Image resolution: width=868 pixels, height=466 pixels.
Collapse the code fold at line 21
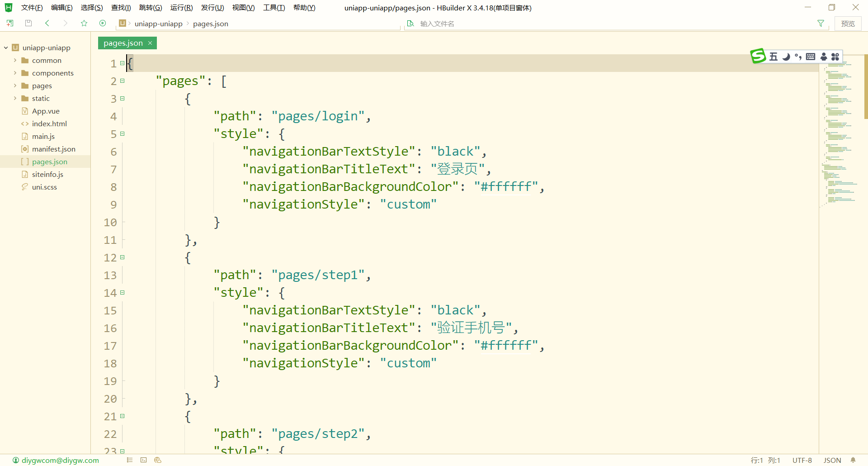122,416
